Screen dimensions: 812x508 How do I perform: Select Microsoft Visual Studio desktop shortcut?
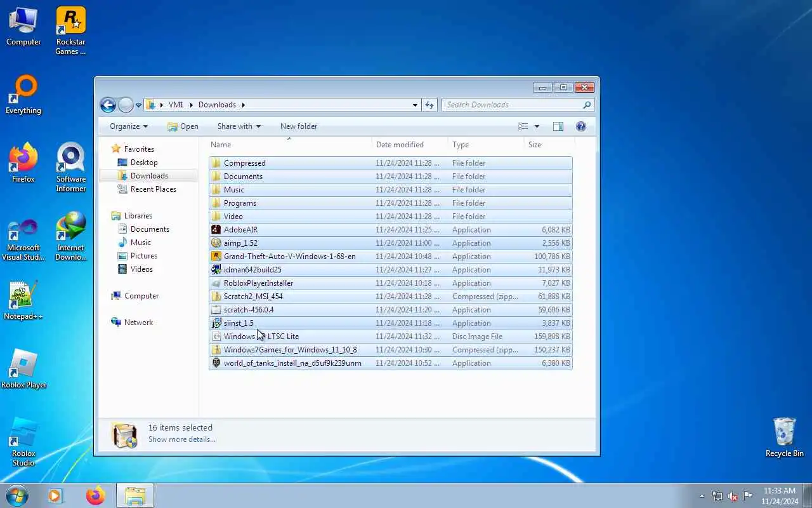click(23, 240)
